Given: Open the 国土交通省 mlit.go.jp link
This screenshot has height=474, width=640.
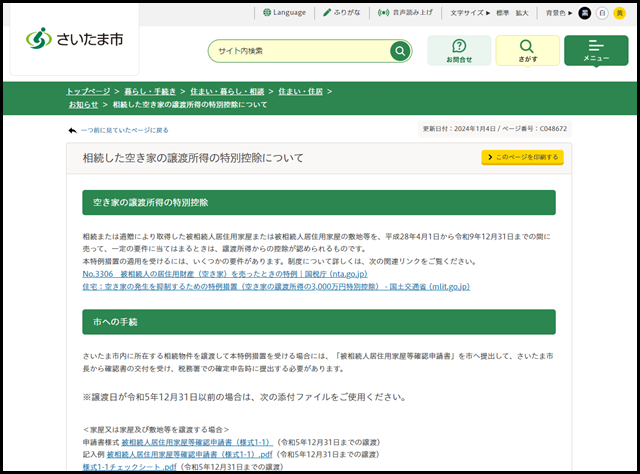Looking at the screenshot, I should [x=276, y=287].
